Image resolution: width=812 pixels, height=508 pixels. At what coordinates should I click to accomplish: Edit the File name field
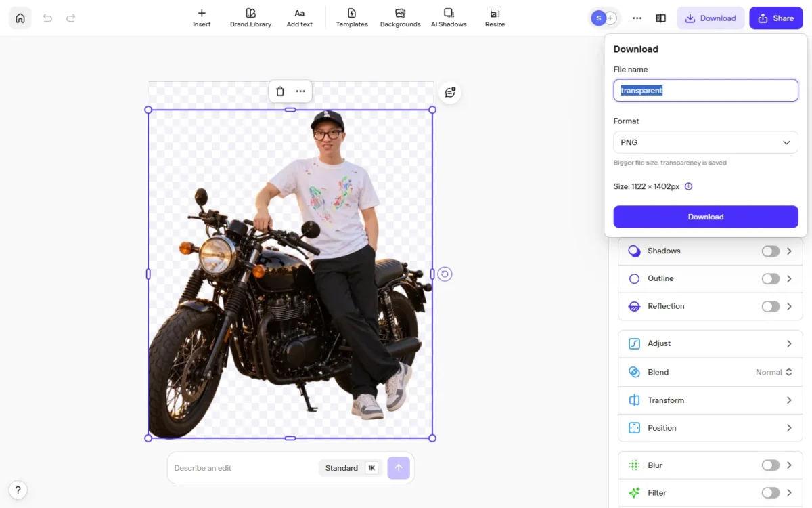tap(706, 90)
